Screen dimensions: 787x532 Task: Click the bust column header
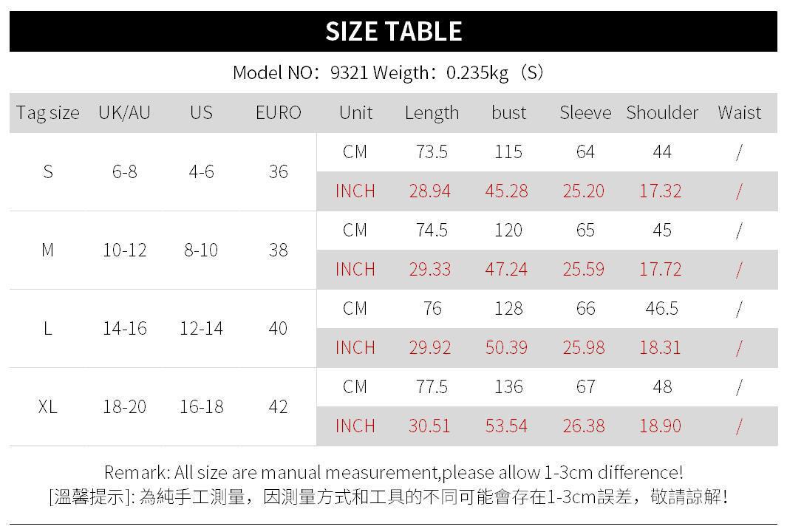(x=508, y=113)
